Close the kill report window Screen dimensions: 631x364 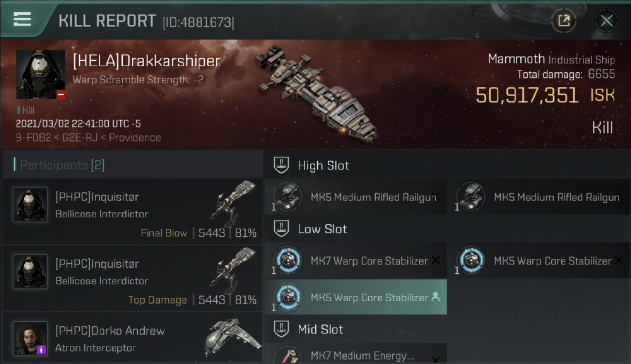coord(606,20)
